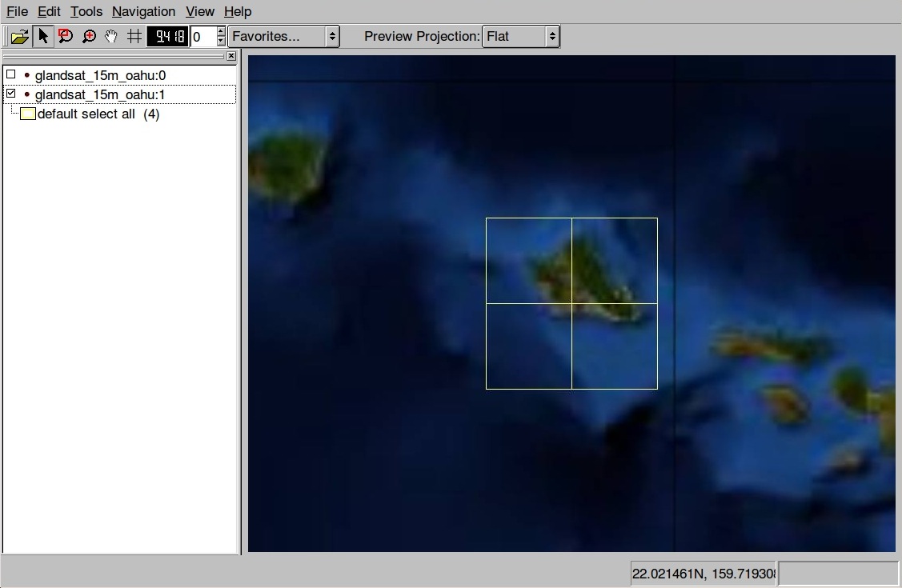The image size is (902, 588).
Task: Close the layer list panel
Action: (231, 56)
